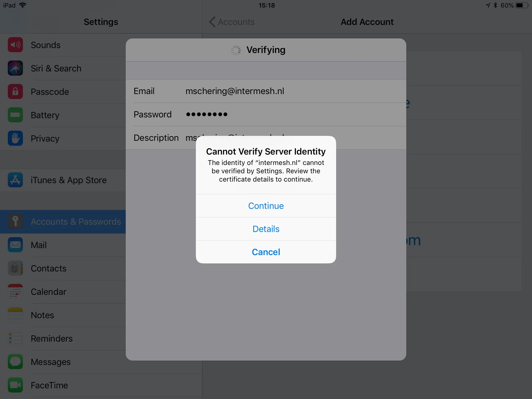This screenshot has height=399, width=532.
Task: Tap the Email field with mschering@intermesh.nl
Action: [x=235, y=91]
